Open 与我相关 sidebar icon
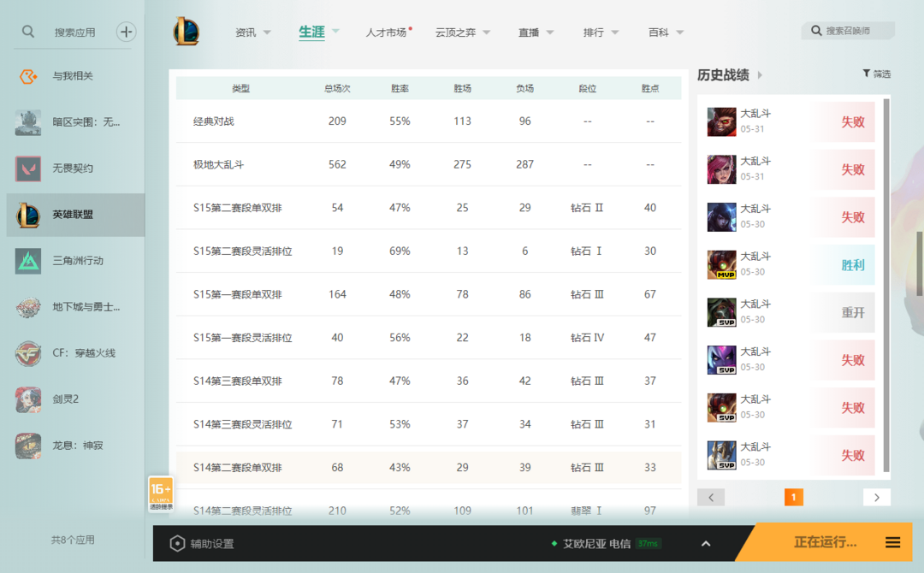 tap(28, 76)
